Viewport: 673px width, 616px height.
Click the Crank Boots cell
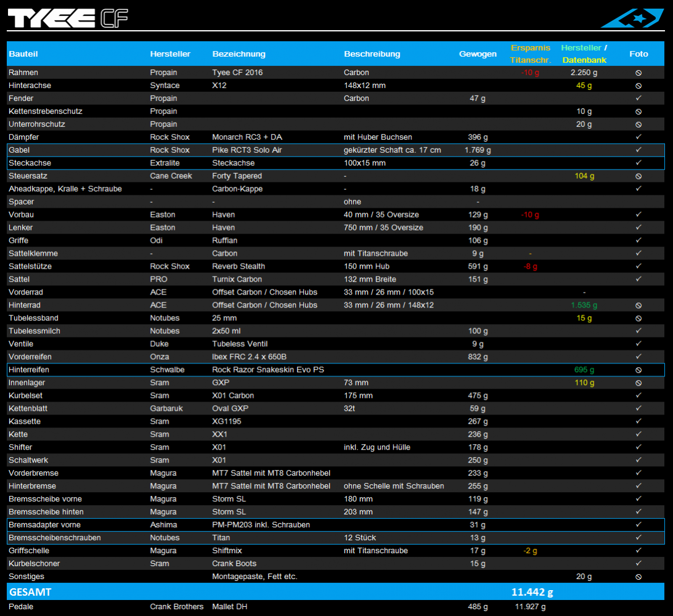[x=234, y=563]
